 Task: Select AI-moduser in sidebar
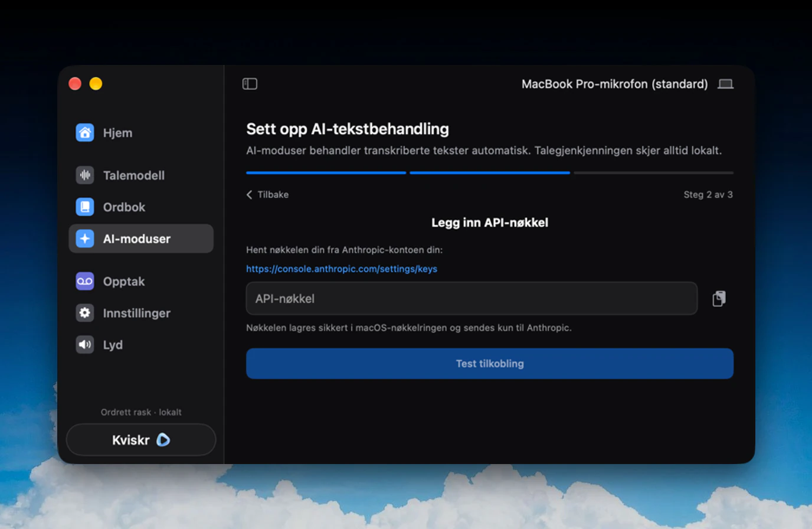141,239
